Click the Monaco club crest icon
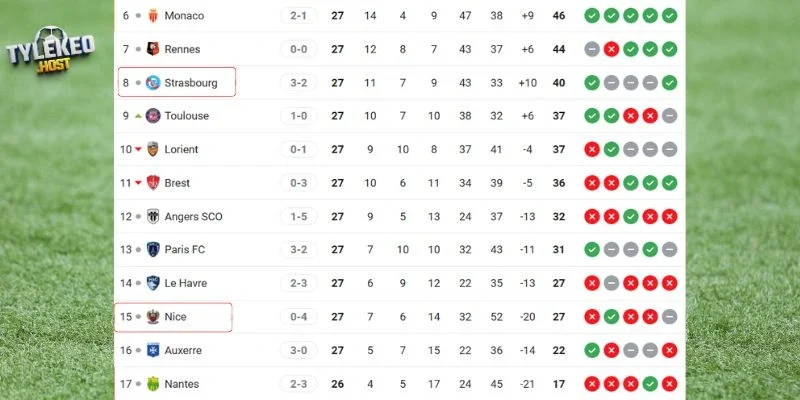 [153, 16]
